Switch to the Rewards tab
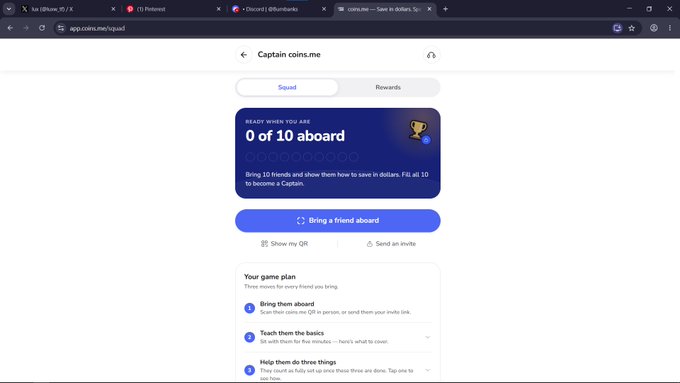 388,87
